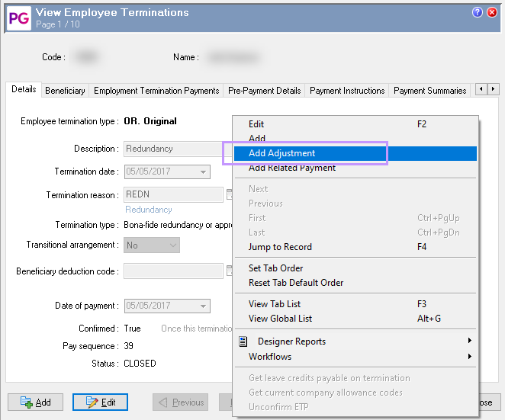The image size is (505, 420).
Task: Expand the Termination date dropdown
Action: (204, 172)
